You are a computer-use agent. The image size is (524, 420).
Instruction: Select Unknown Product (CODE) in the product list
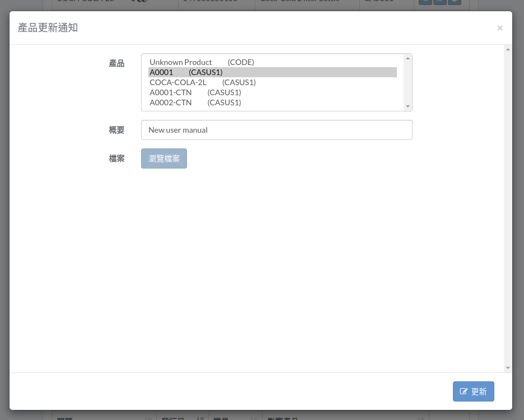pos(273,62)
